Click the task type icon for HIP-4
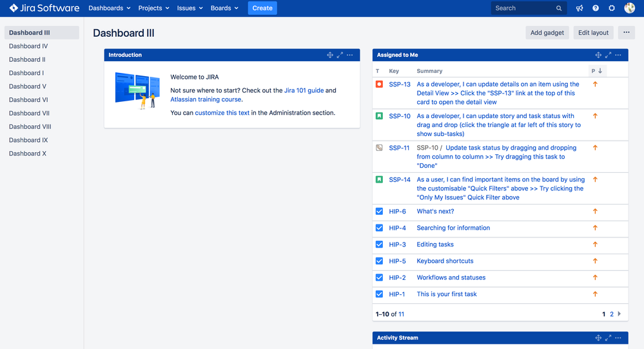Viewport: 644px width, 349px height. (x=379, y=228)
